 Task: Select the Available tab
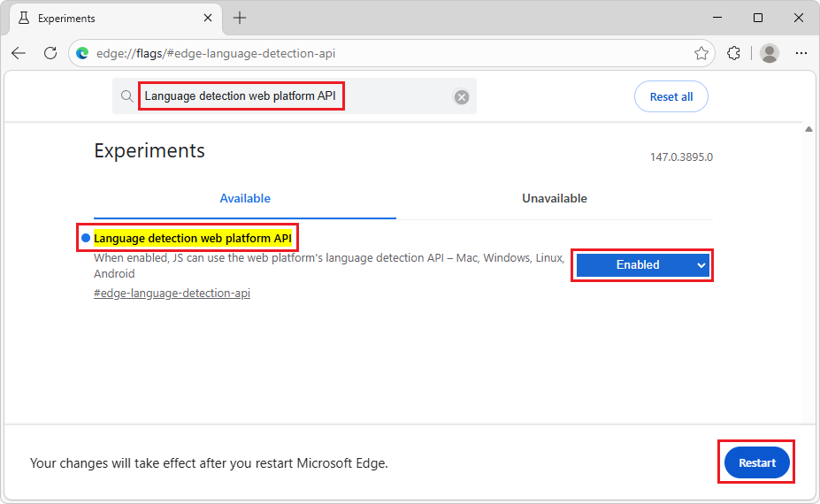[x=245, y=198]
